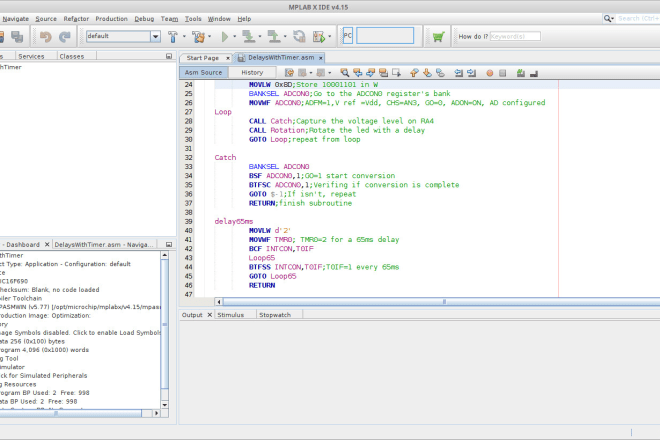
Task: Expand Build Project hammer dropdown arrow
Action: [x=184, y=37]
